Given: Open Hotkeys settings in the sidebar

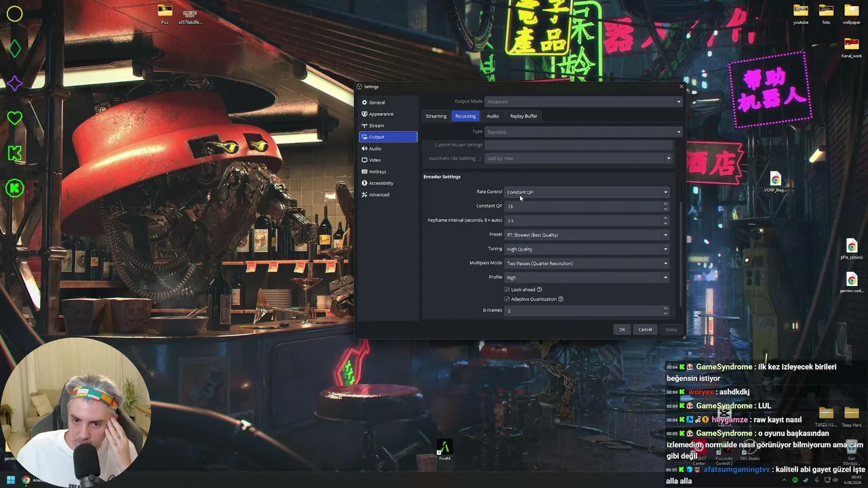Looking at the screenshot, I should [388, 171].
